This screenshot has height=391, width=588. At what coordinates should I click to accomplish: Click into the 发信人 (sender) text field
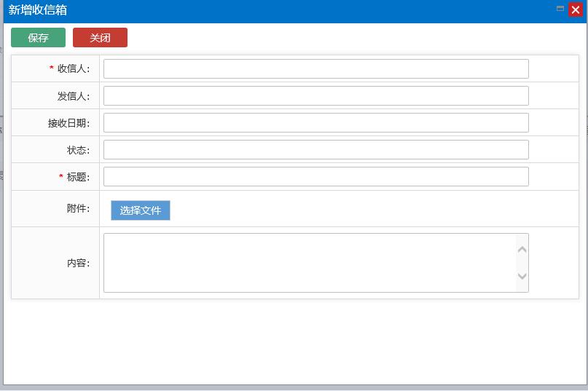pyautogui.click(x=315, y=95)
